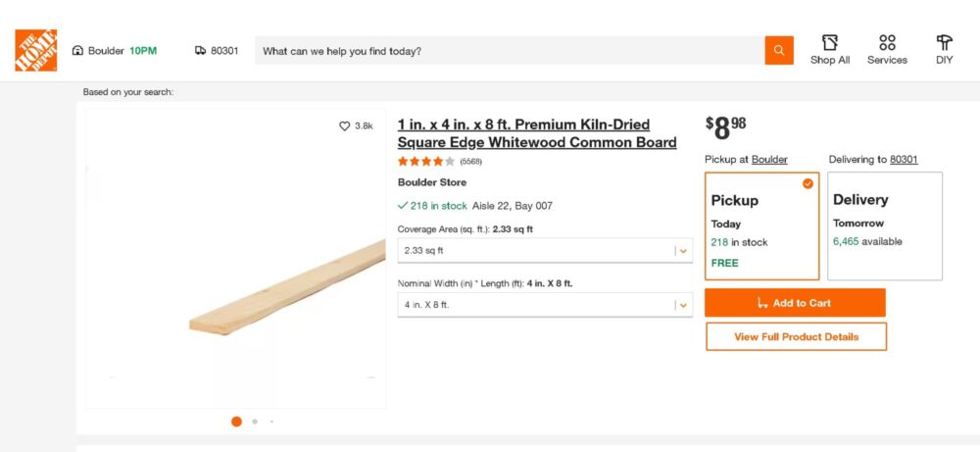Open the Shop All menu icon
This screenshot has height=452, width=980.
830,43
